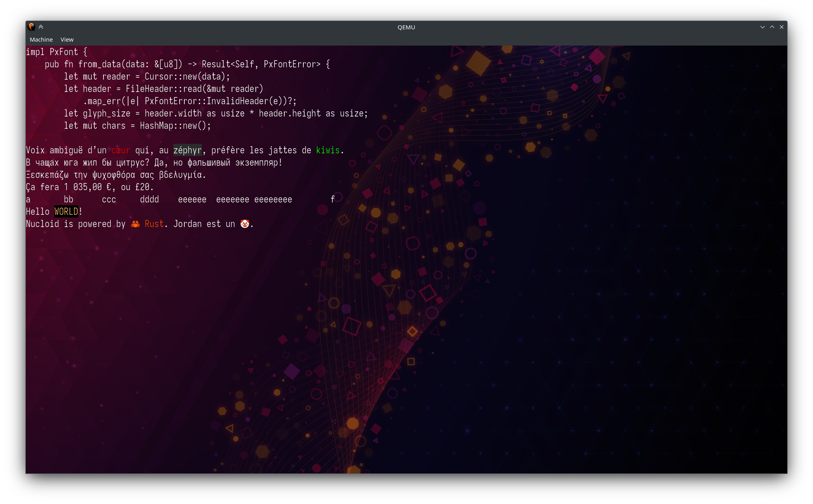Minimize the QEMU window
Viewport: 813px width, 504px height.
tap(762, 27)
